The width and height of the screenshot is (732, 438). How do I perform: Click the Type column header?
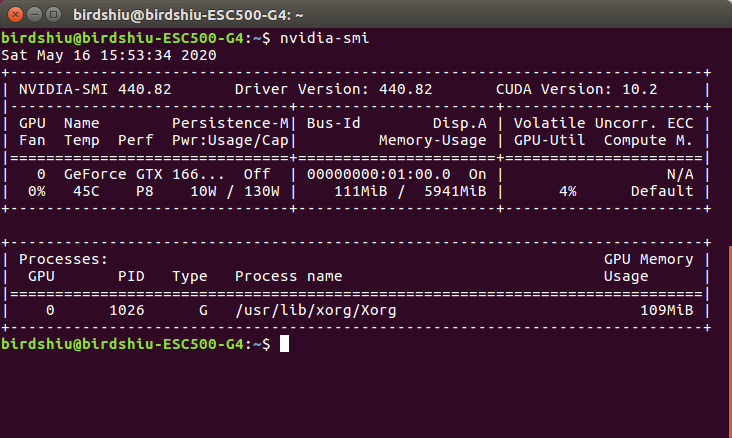(x=190, y=276)
